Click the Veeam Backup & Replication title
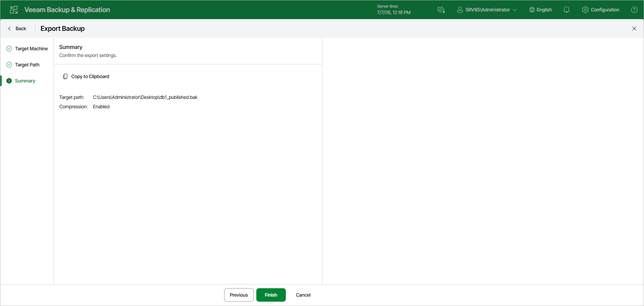 67,10
